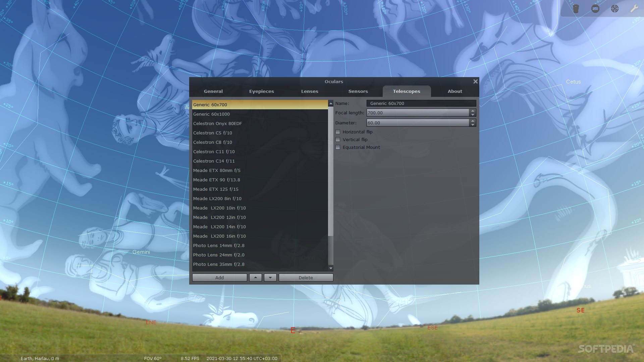Select Meade ETX 80mm f/5
644x362 pixels.
(x=260, y=170)
